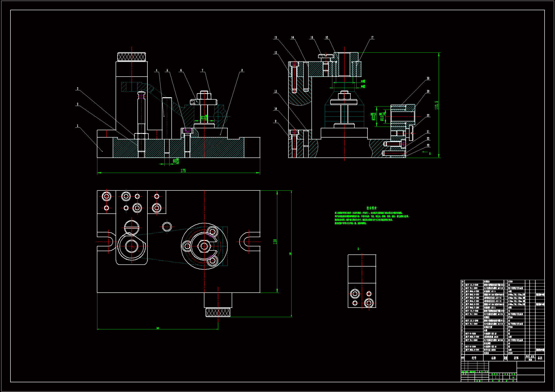Click part balloon number 17 label
The width and height of the screenshot is (555, 392).
point(372,37)
